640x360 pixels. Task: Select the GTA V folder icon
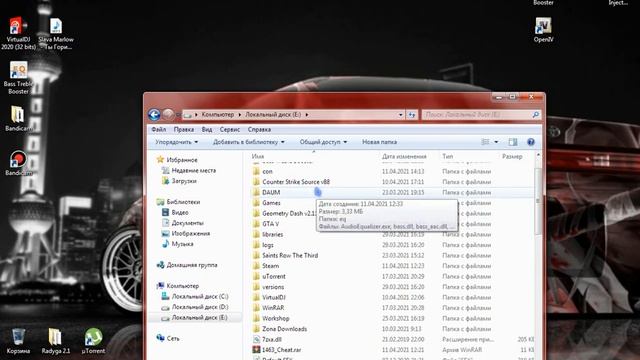(x=256, y=224)
